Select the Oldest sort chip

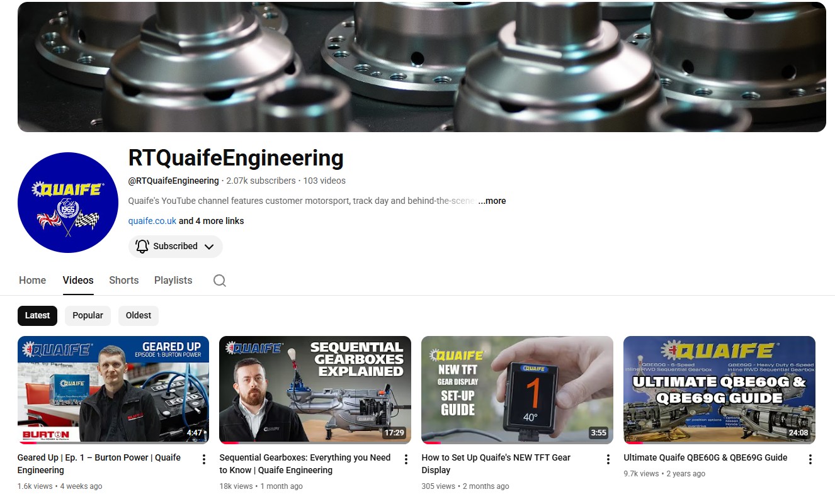[x=139, y=315]
